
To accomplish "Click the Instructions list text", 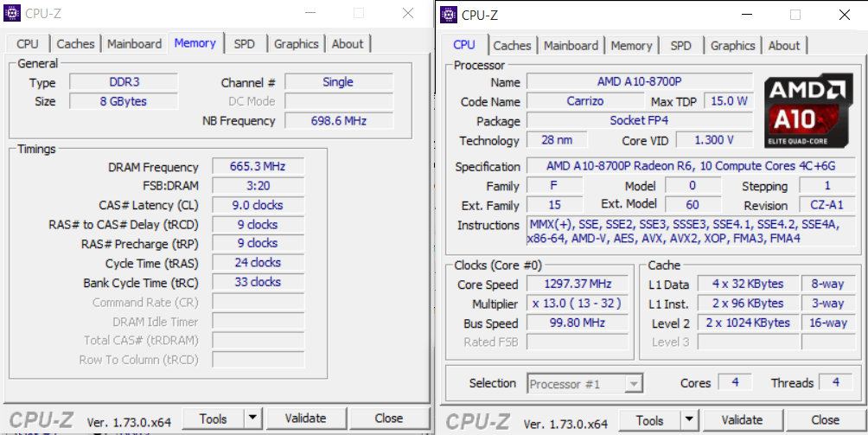I will click(691, 232).
